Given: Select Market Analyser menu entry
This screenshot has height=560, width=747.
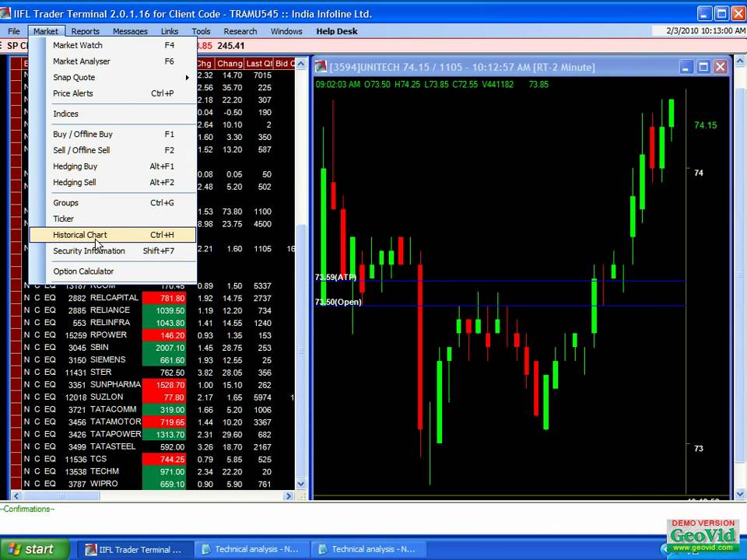Looking at the screenshot, I should tap(113, 61).
